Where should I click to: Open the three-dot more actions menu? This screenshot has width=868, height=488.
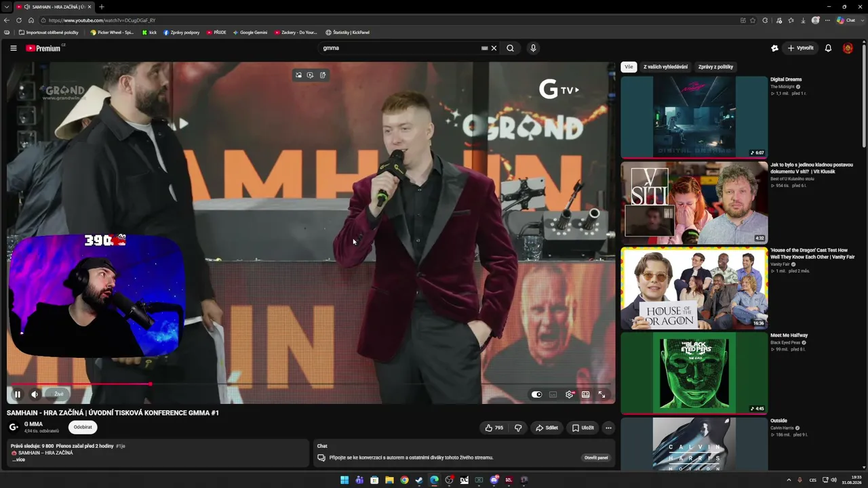click(608, 428)
